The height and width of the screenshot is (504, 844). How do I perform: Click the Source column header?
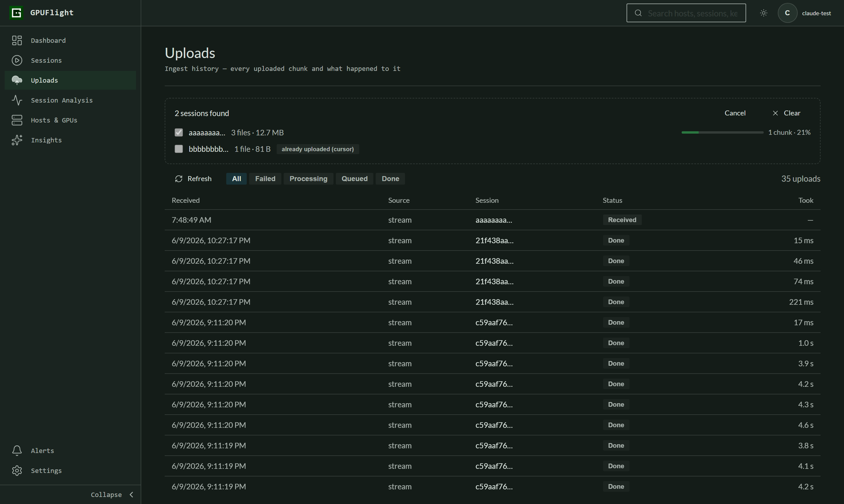[x=399, y=200]
